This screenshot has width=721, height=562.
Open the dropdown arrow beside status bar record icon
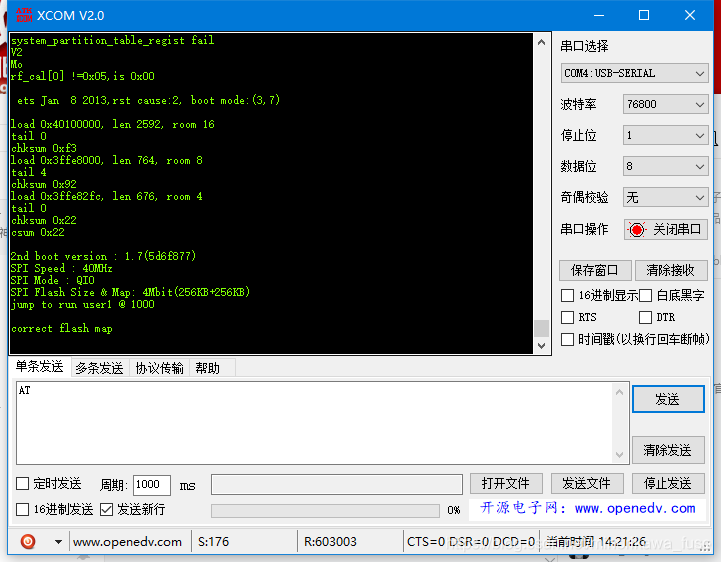58,542
